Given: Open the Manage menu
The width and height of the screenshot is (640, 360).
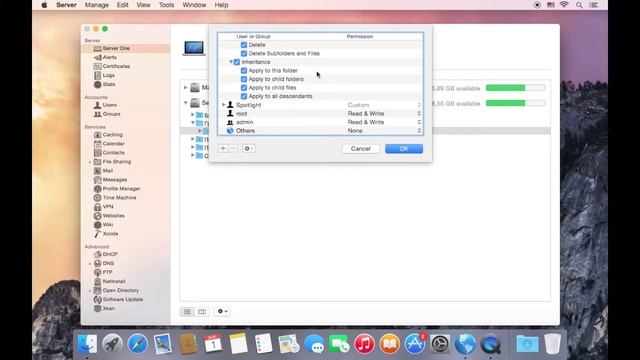Looking at the screenshot, I should 97,5.
